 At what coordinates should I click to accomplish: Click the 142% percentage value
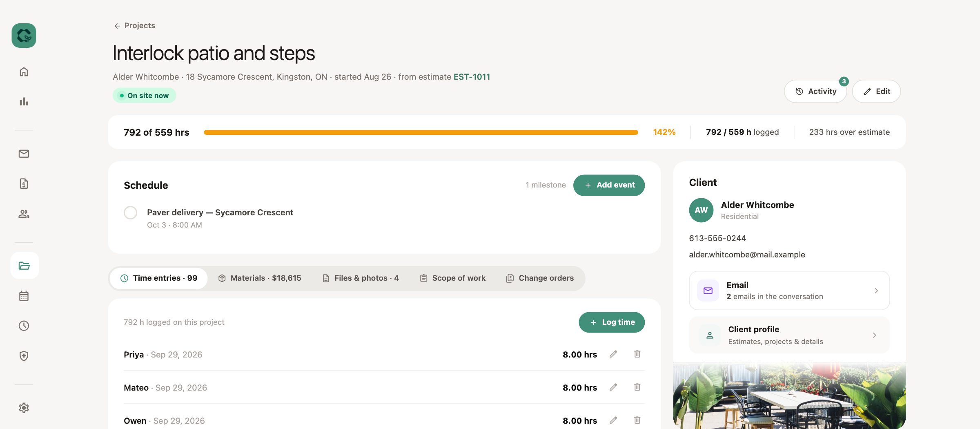click(664, 132)
